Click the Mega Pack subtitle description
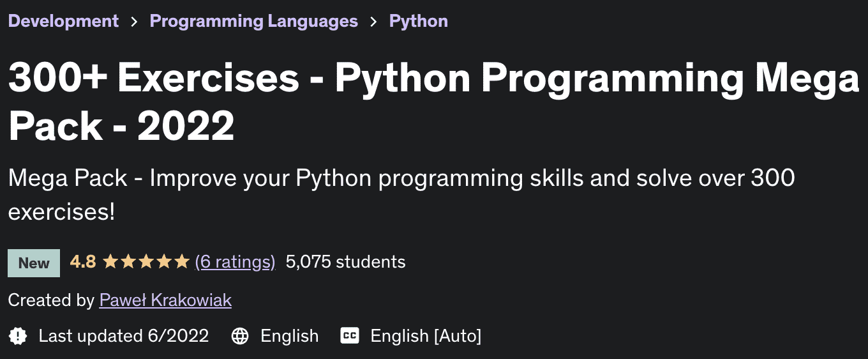This screenshot has width=868, height=359. click(401, 194)
